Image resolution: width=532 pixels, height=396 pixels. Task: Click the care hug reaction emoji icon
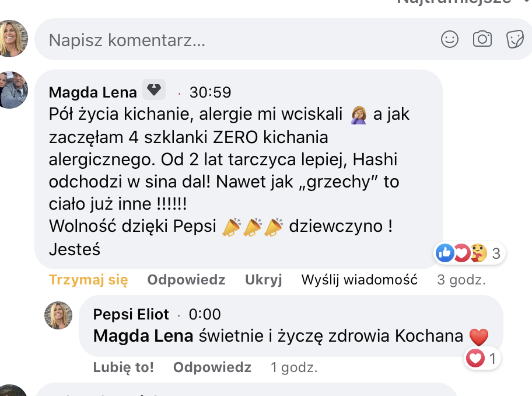point(478,253)
